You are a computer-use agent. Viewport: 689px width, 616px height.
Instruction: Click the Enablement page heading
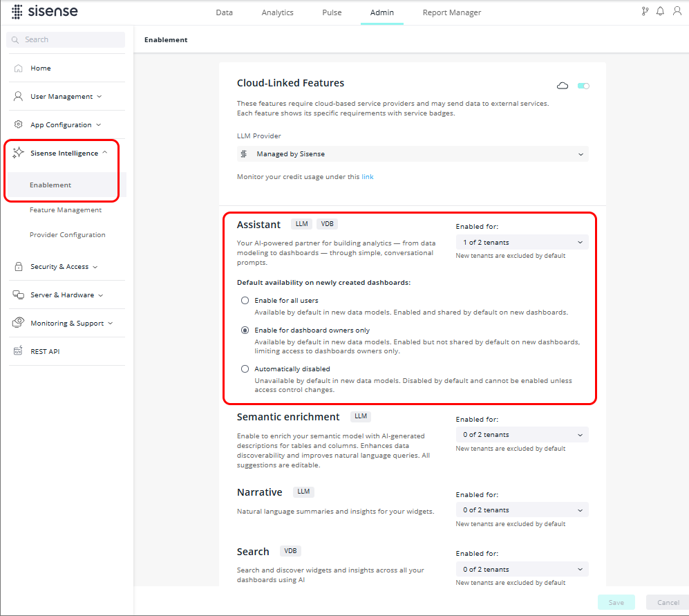(166, 39)
